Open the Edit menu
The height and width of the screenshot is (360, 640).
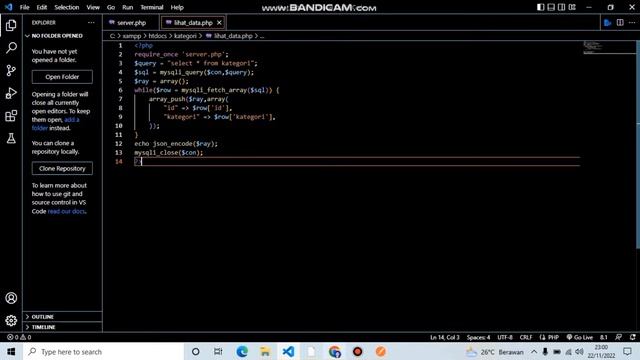pyautogui.click(x=42, y=7)
